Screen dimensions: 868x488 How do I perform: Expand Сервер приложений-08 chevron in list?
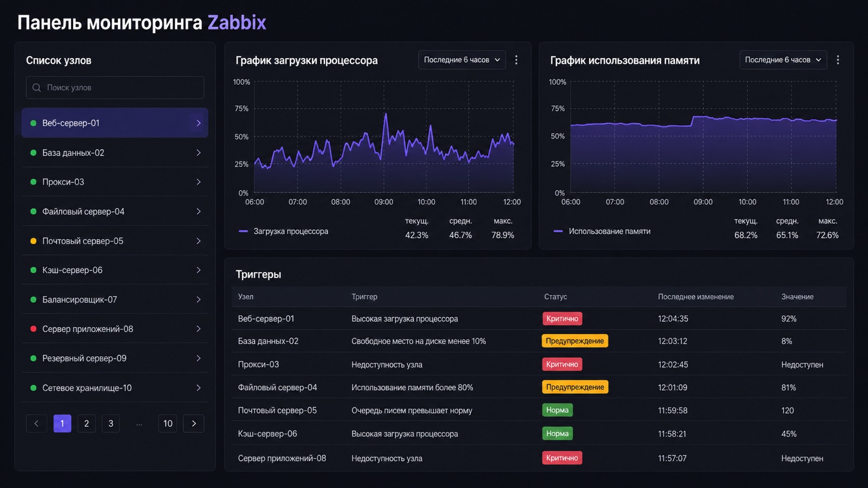click(x=199, y=329)
